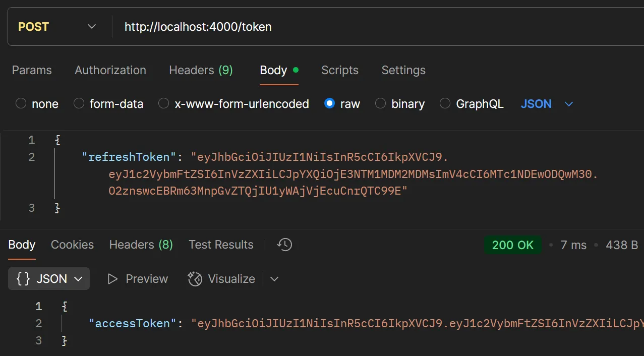Switch to the Scripts tab
Viewport: 644px width, 356px height.
click(339, 70)
